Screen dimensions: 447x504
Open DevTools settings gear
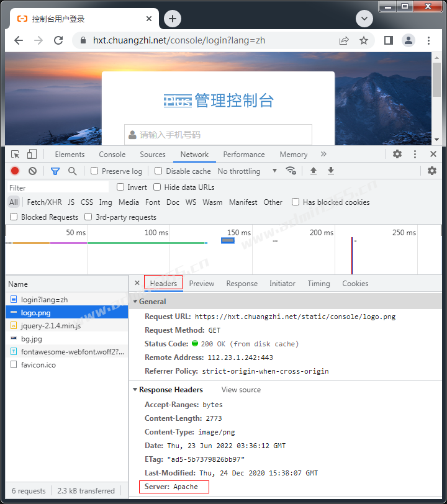[x=397, y=155]
